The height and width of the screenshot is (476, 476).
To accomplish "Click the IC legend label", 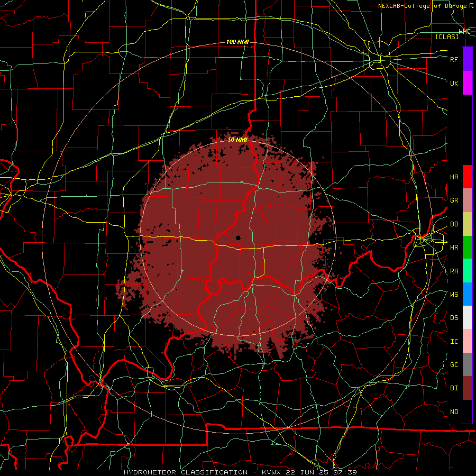I will [454, 342].
